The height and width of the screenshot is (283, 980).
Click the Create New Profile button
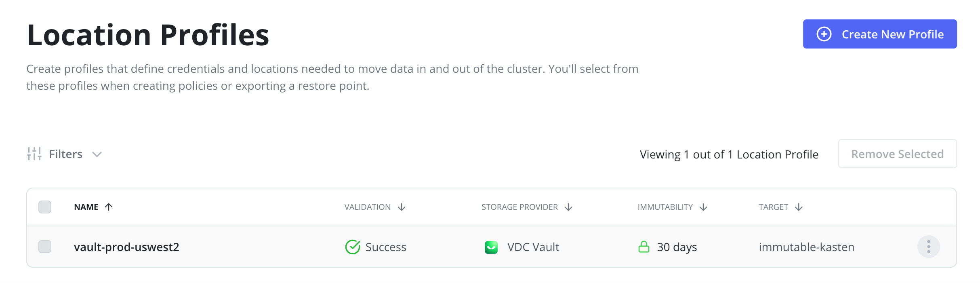(x=880, y=34)
